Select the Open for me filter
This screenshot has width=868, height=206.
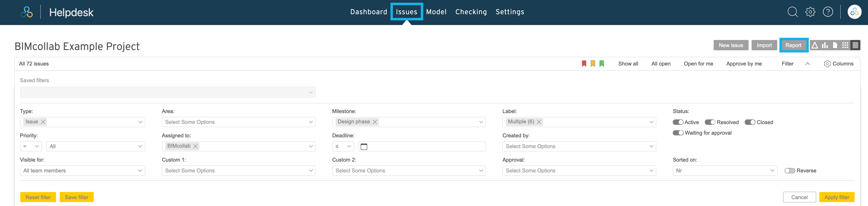pos(698,64)
